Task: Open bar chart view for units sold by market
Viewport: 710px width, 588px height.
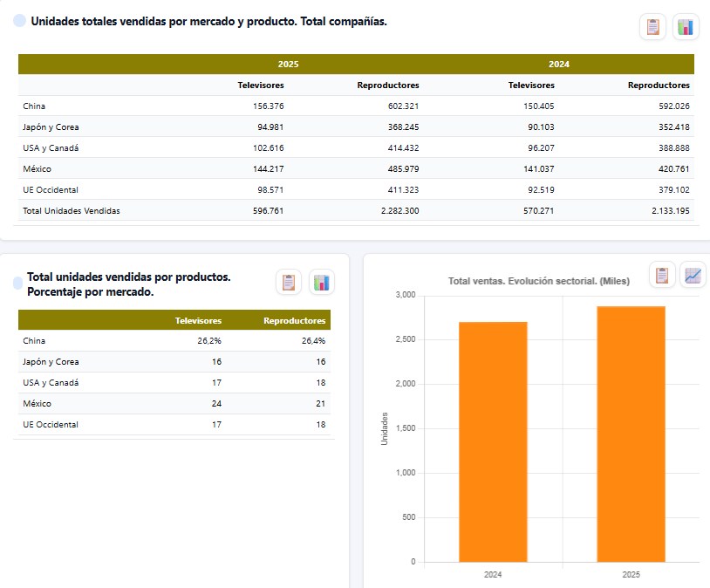Action: coord(686,27)
